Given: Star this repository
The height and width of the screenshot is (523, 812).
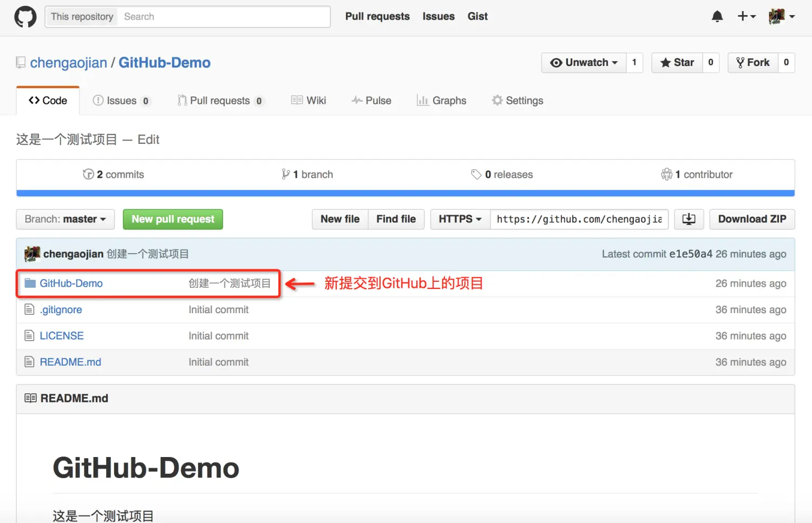Looking at the screenshot, I should click(677, 63).
